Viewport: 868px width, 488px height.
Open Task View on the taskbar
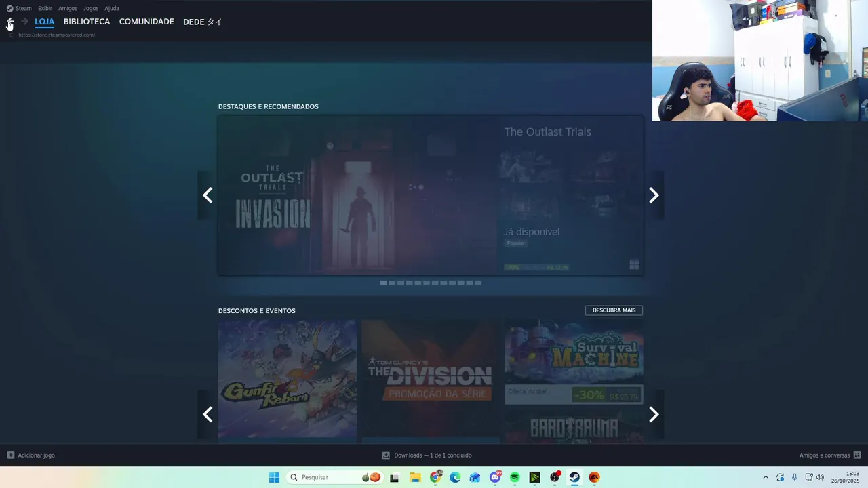pos(395,477)
